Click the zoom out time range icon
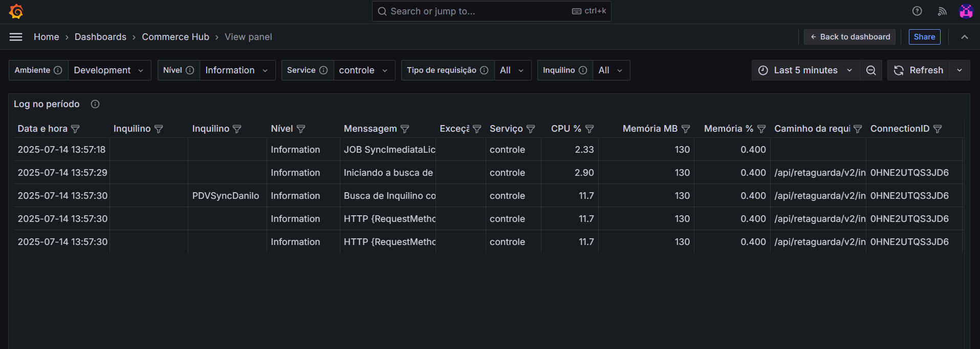The height and width of the screenshot is (349, 980). pos(871,70)
